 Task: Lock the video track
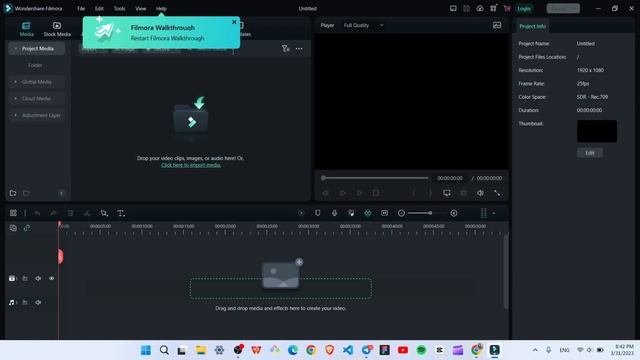pyautogui.click(x=25, y=278)
